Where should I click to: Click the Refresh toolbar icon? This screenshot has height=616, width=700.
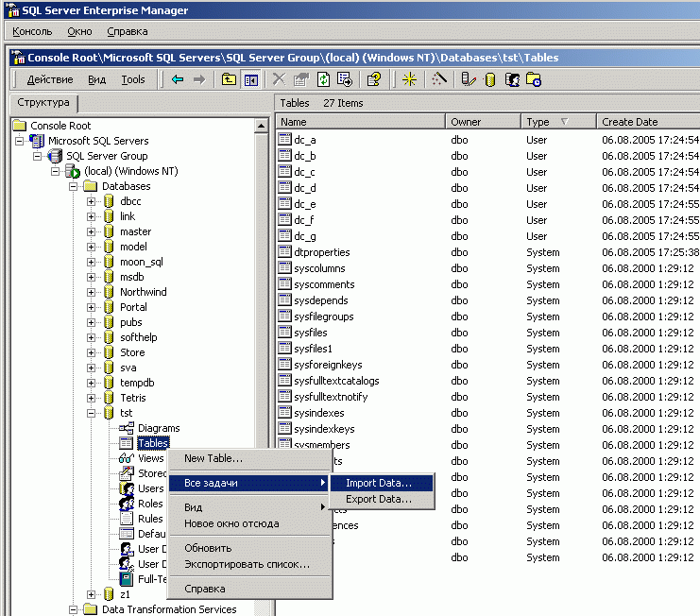point(323,80)
